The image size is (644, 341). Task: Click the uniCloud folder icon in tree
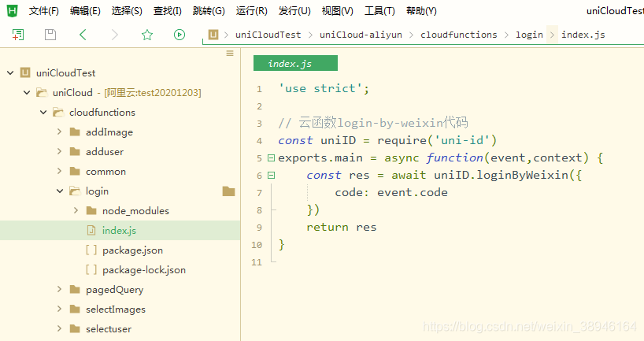[42, 92]
